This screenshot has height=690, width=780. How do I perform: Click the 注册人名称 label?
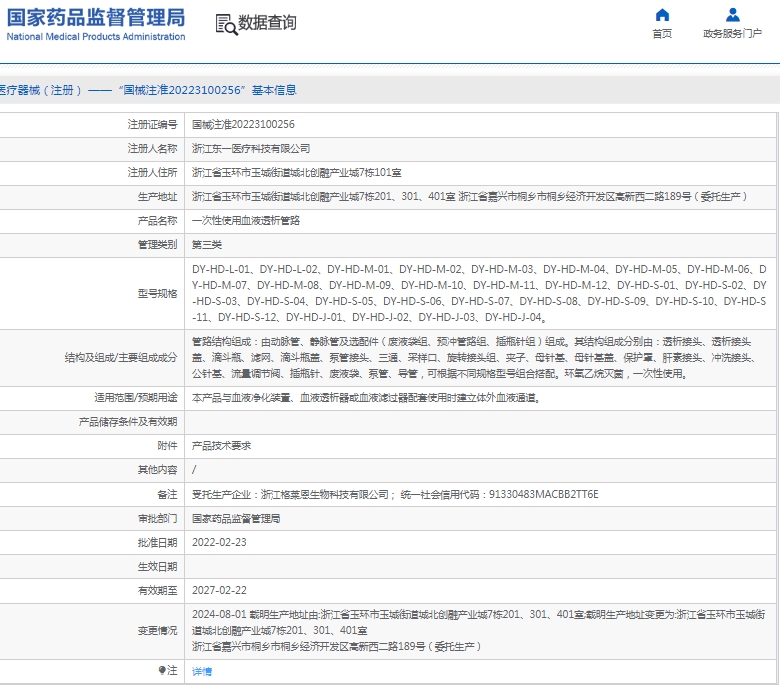(152, 149)
